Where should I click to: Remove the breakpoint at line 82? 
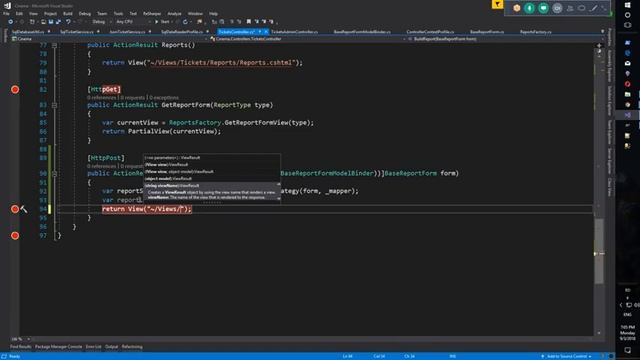coord(15,89)
